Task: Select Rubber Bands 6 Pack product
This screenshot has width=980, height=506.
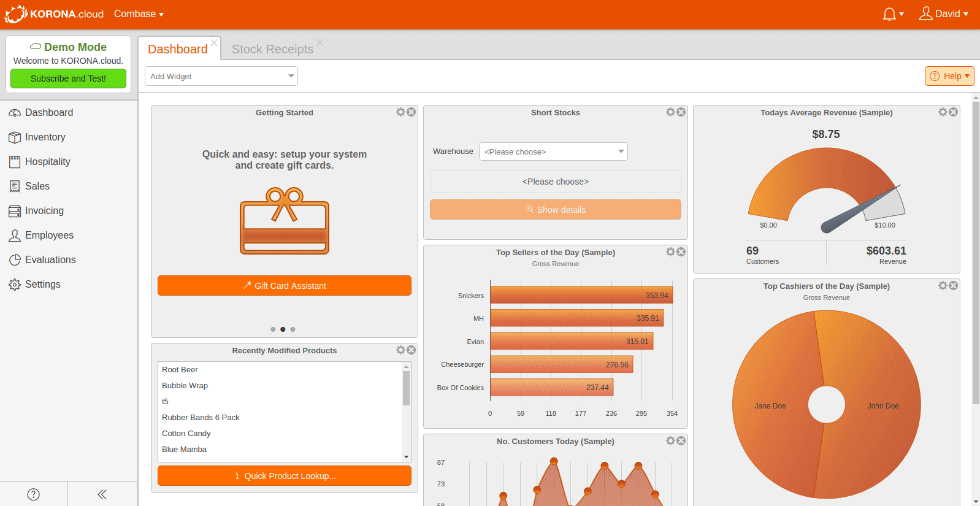Action: [x=280, y=418]
